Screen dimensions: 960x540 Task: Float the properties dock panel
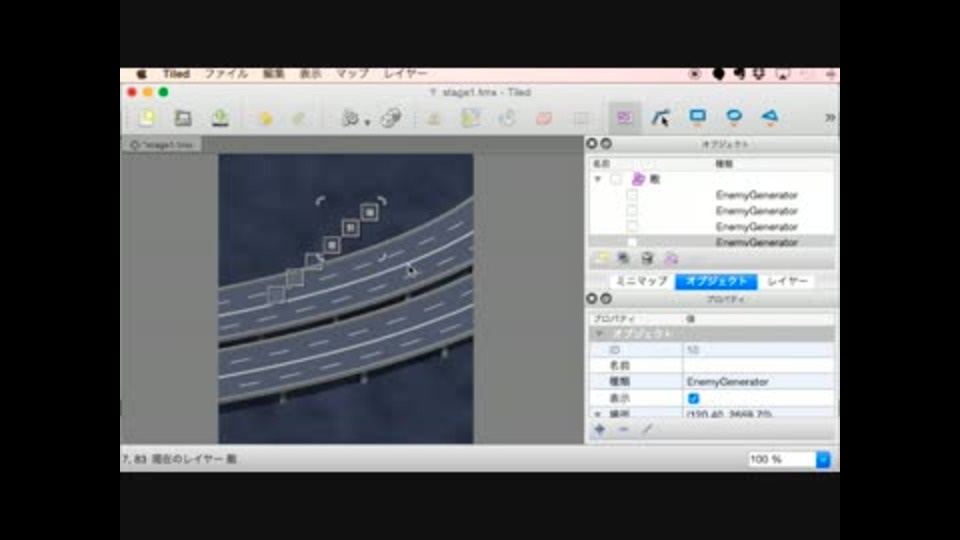(606, 298)
